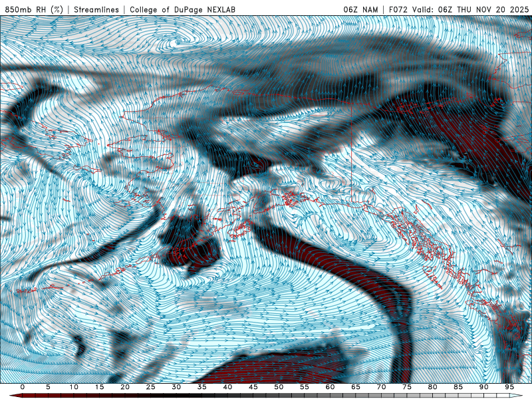Image resolution: width=532 pixels, height=399 pixels.
Task: Click the colorbar label "70"
Action: tap(381, 387)
